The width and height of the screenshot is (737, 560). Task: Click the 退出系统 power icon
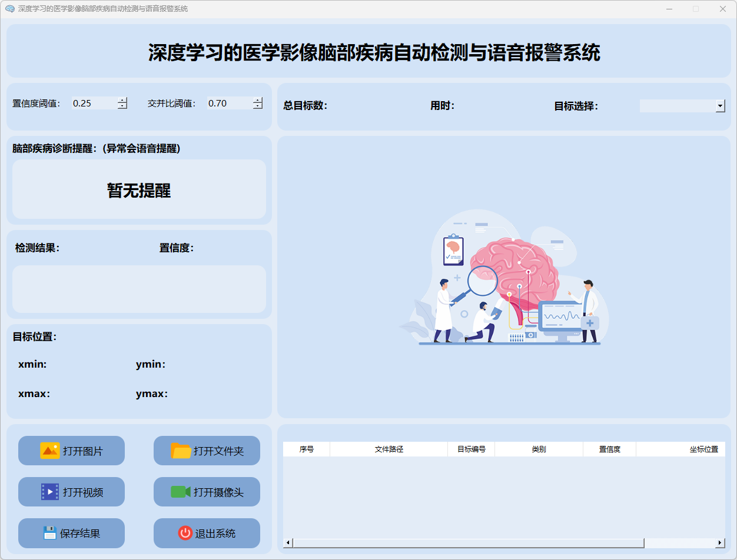coord(185,533)
